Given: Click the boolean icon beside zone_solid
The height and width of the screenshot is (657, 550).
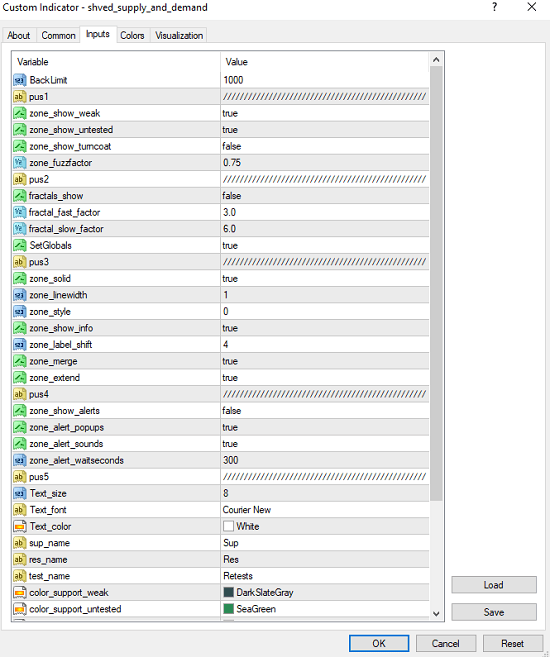Looking at the screenshot, I should pos(19,278).
